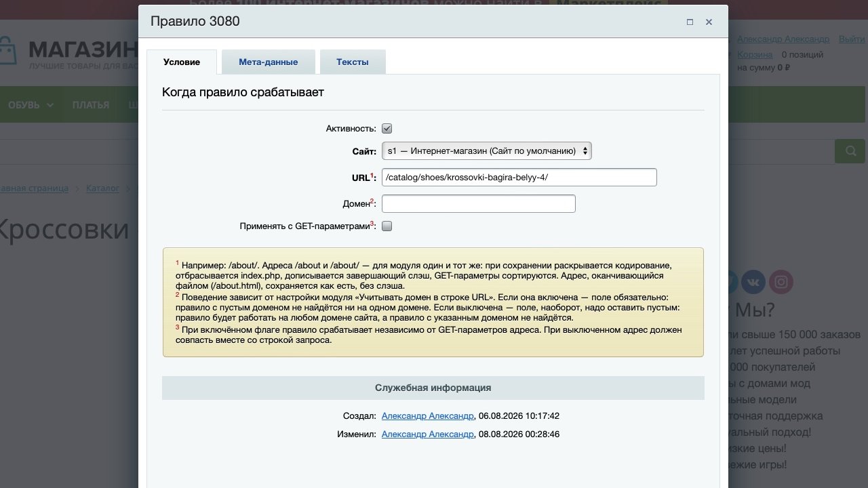Maximize the Правило 3080 dialog
The height and width of the screenshot is (488, 868).
pos(690,22)
